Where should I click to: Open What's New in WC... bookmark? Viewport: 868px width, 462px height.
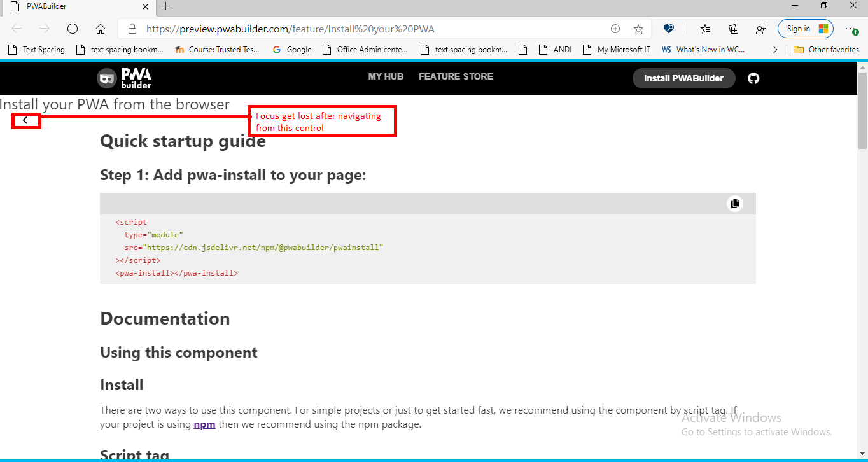tap(704, 49)
